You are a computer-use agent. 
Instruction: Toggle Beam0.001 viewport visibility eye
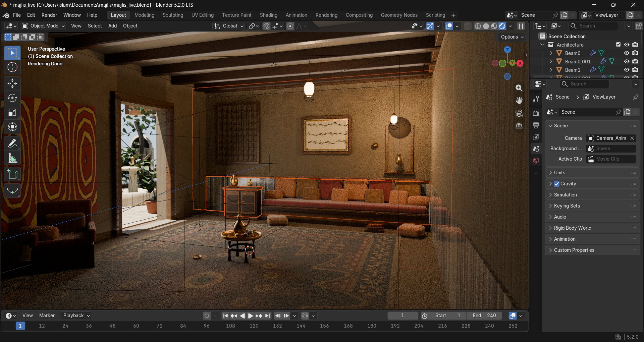tap(627, 61)
